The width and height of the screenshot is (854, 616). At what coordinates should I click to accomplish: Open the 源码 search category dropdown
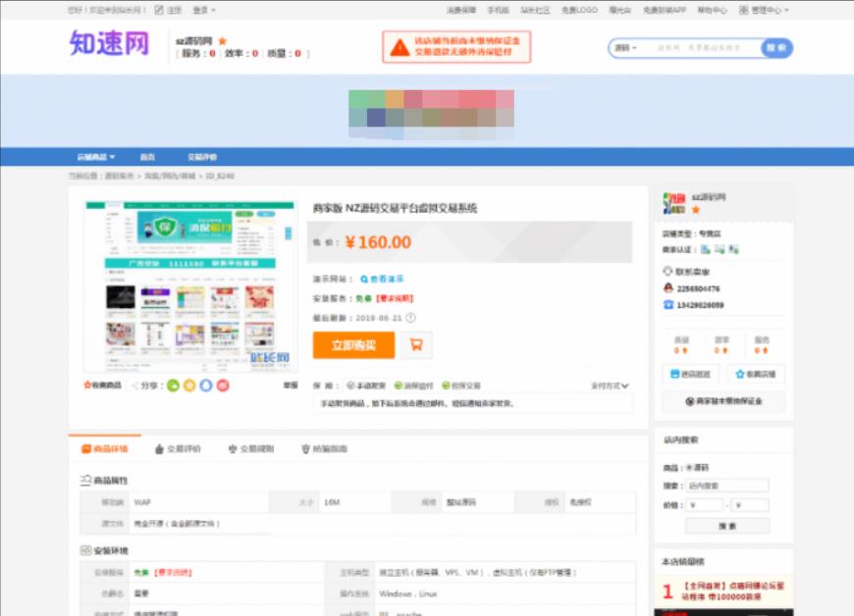click(625, 48)
